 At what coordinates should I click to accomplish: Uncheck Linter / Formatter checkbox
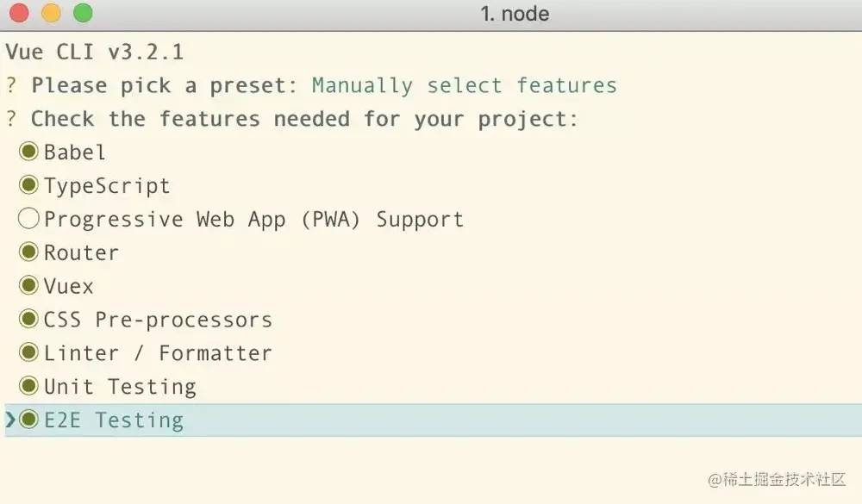point(29,353)
